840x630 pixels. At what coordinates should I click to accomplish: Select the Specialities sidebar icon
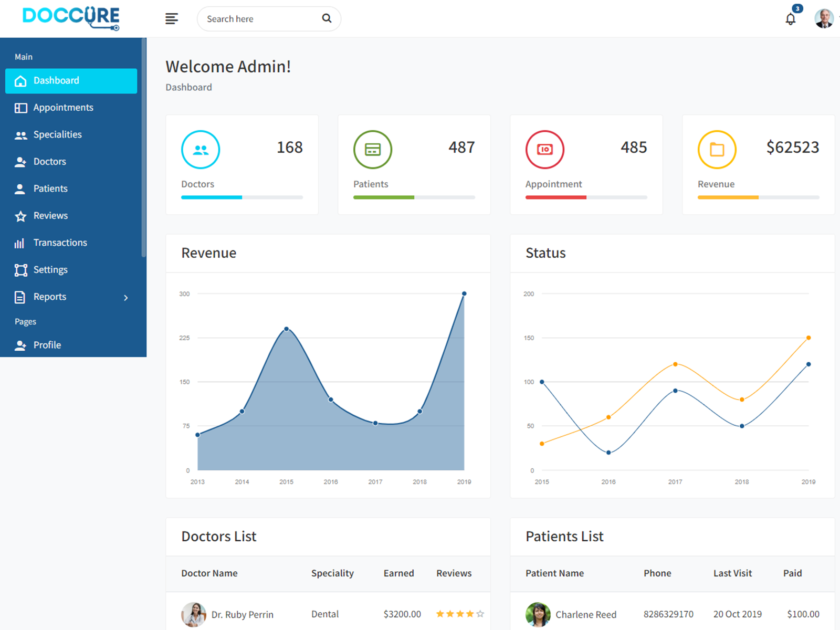[x=21, y=134]
